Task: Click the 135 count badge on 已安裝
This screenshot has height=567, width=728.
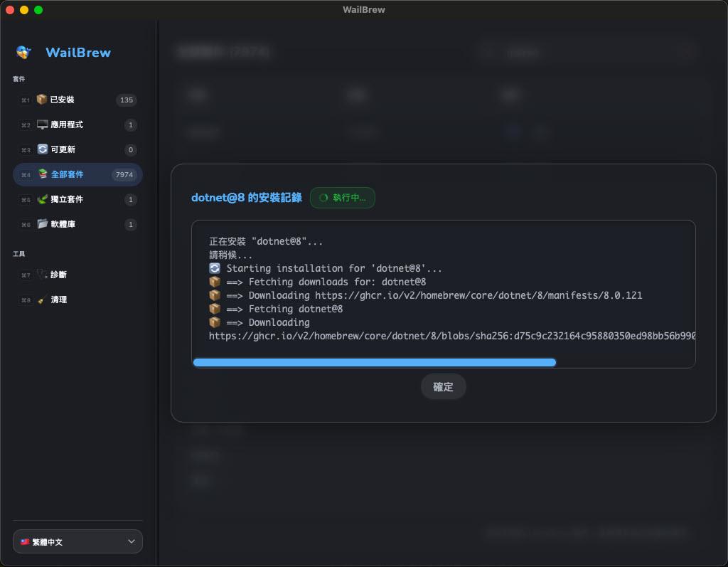Action: pyautogui.click(x=127, y=100)
